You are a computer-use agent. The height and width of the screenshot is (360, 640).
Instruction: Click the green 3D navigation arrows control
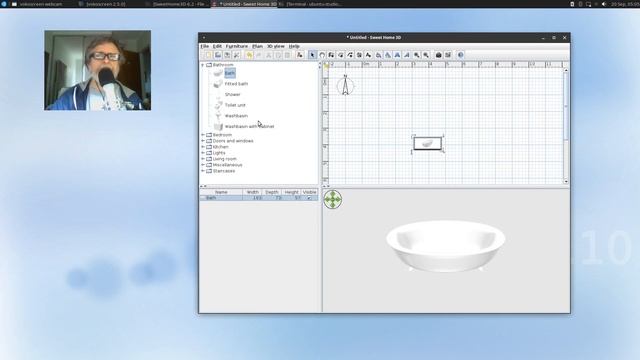tap(333, 200)
